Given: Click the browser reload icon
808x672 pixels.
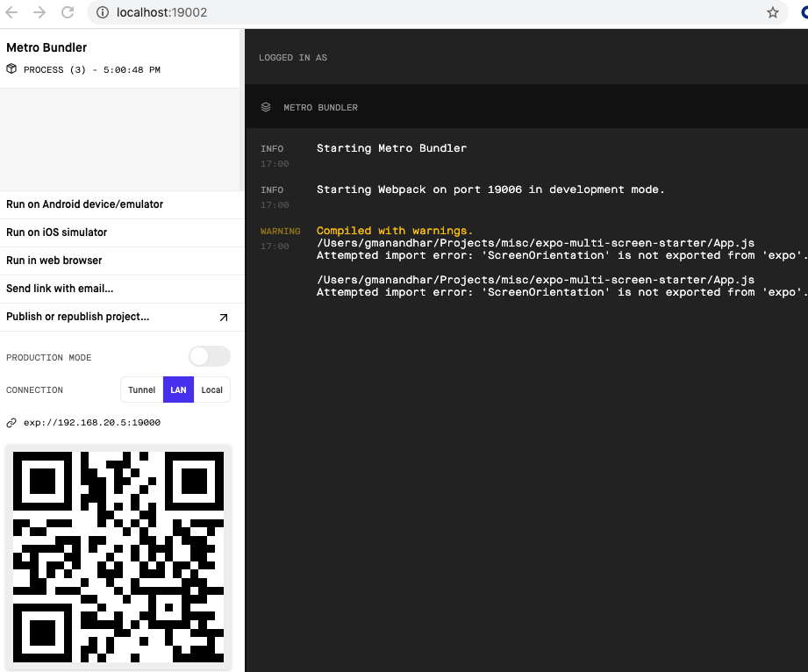Looking at the screenshot, I should tap(68, 13).
